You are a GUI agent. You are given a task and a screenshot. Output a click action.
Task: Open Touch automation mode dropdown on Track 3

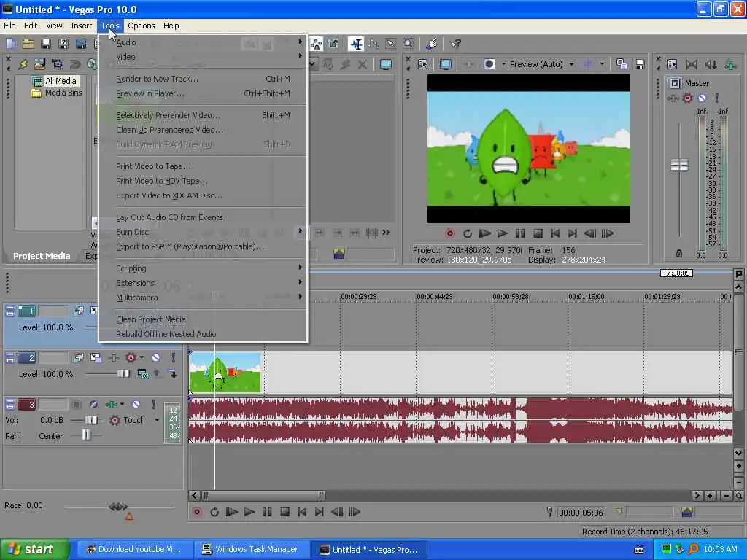click(157, 420)
